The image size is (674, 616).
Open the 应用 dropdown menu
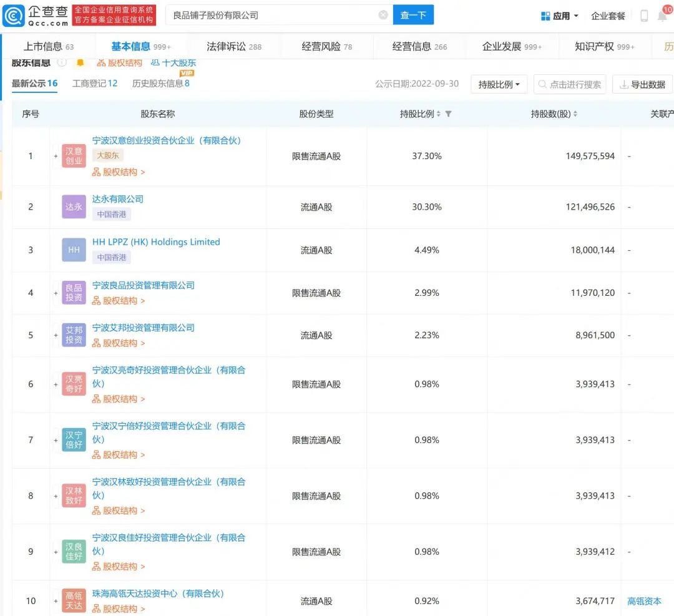tap(560, 16)
